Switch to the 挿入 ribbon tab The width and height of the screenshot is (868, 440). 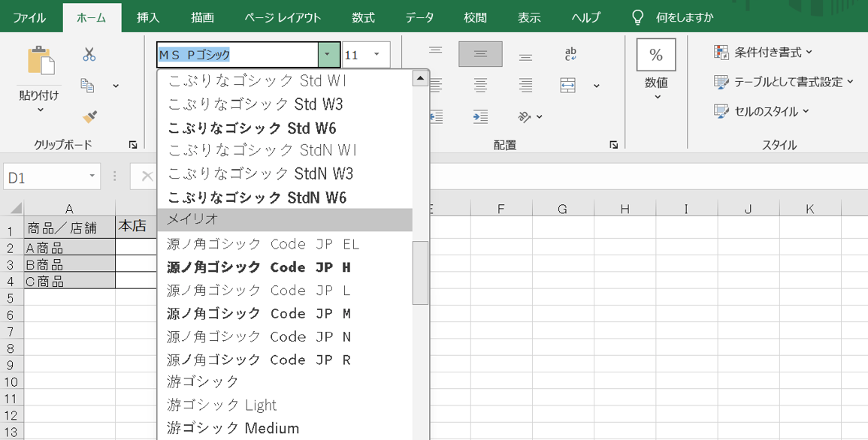148,17
